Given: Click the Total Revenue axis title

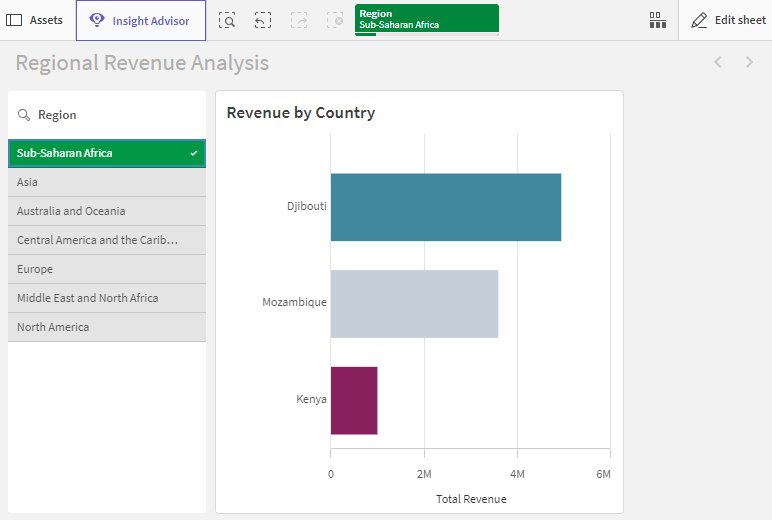Looking at the screenshot, I should (x=471, y=499).
